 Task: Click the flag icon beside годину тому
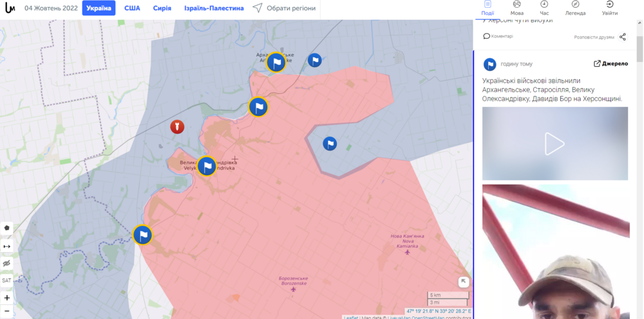pyautogui.click(x=489, y=64)
